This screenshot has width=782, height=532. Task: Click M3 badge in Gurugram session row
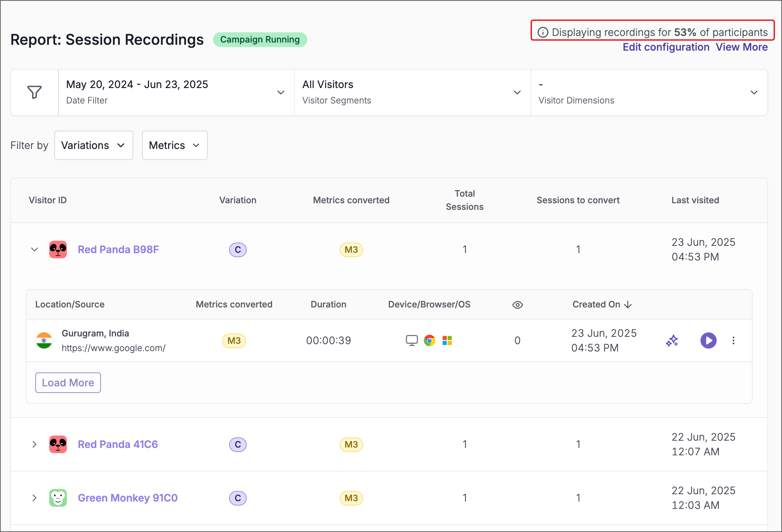point(234,340)
